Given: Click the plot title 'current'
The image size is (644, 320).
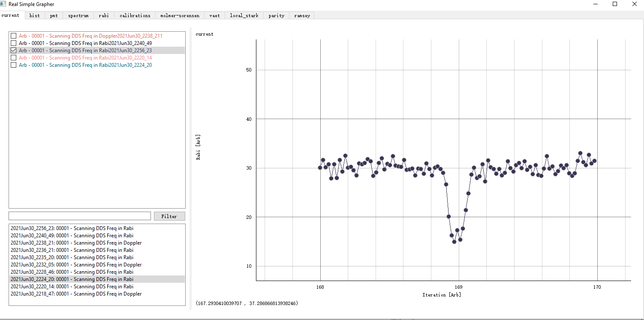Looking at the screenshot, I should 205,34.
